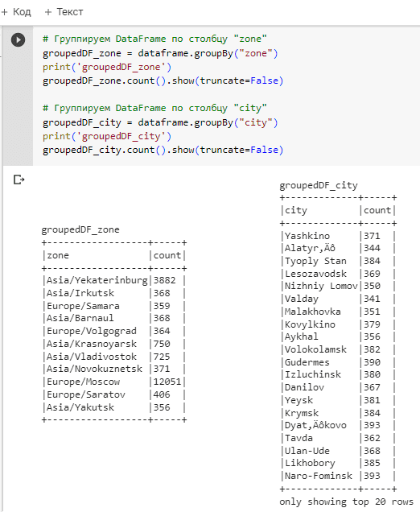Select the groupedDF_zone output heading
420x512 pixels.
point(80,229)
